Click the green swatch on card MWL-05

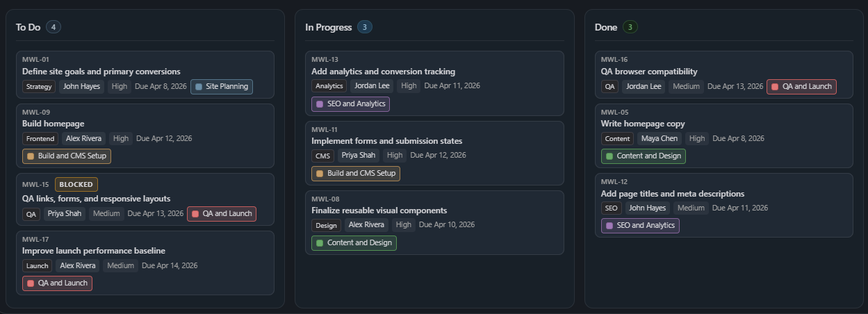coord(609,156)
